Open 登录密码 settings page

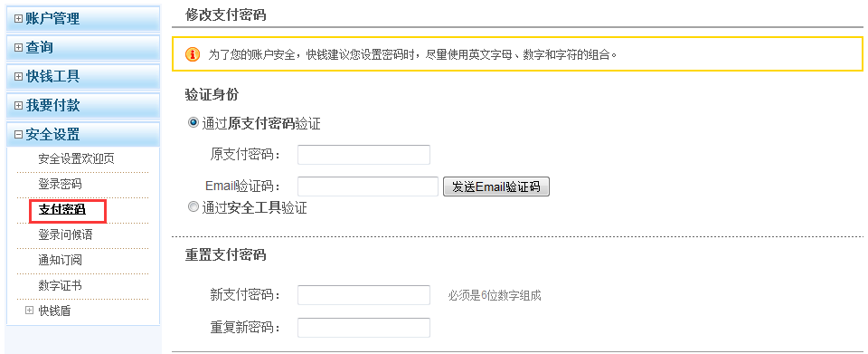pyautogui.click(x=60, y=185)
